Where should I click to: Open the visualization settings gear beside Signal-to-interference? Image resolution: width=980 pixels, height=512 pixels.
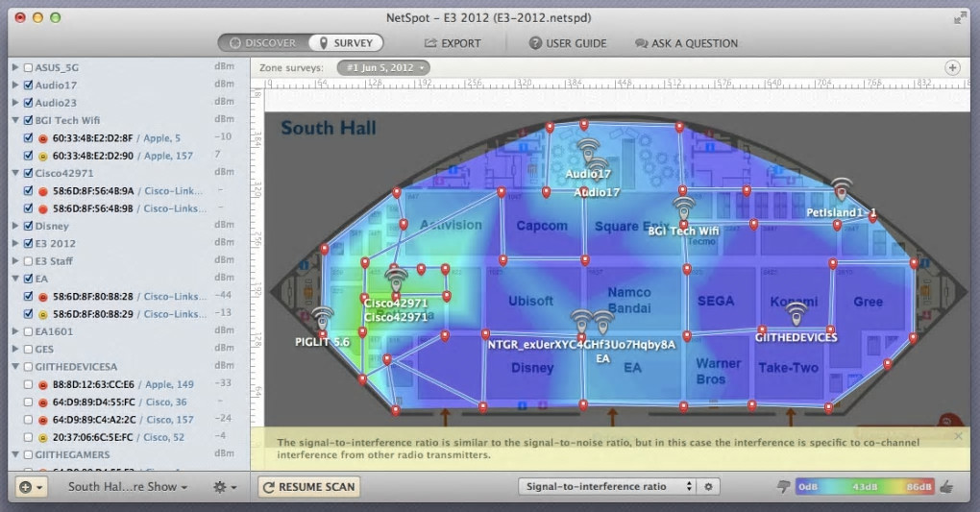click(708, 486)
